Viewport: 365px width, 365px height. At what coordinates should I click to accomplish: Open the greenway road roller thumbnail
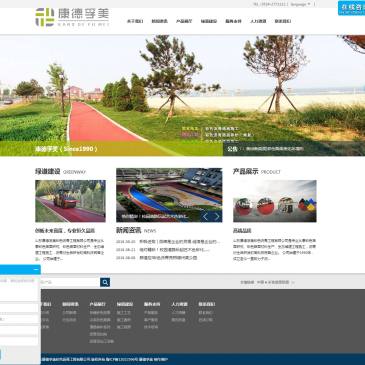point(70,201)
